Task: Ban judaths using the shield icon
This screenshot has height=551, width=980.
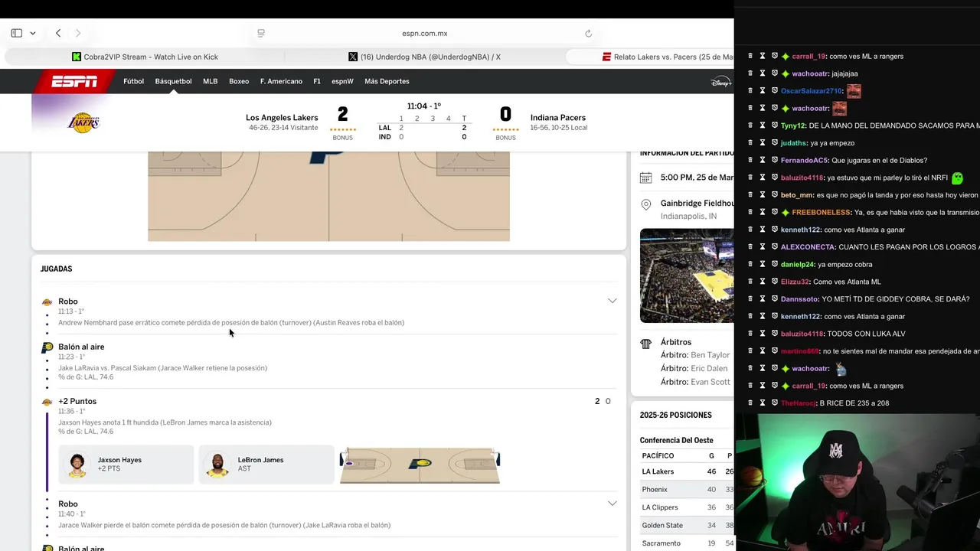Action: click(x=775, y=143)
